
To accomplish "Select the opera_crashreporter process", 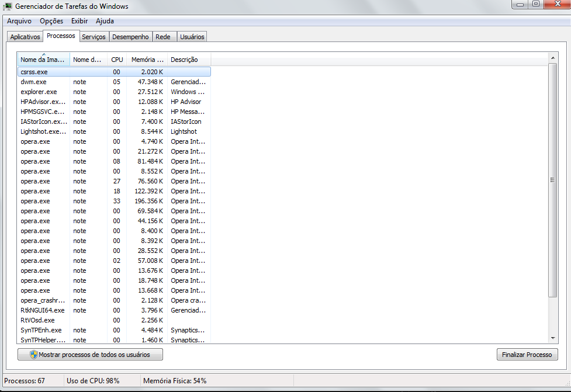I will [x=114, y=300].
